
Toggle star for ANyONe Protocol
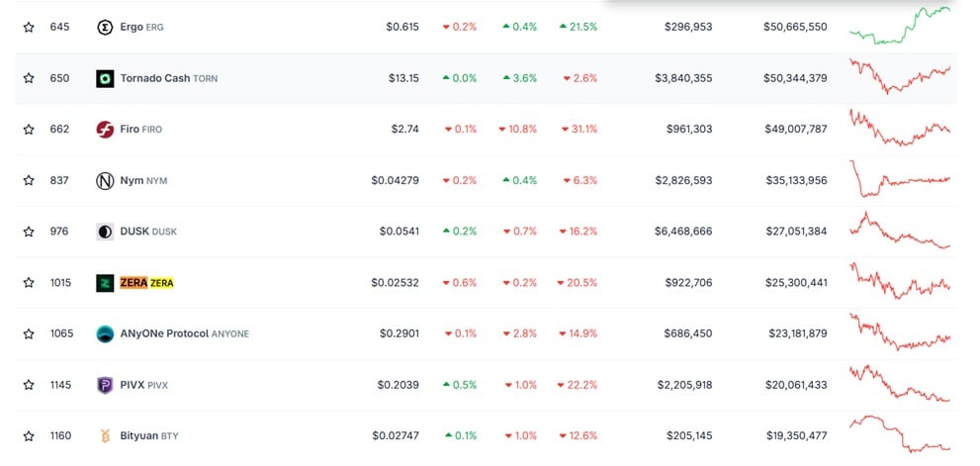click(x=29, y=334)
